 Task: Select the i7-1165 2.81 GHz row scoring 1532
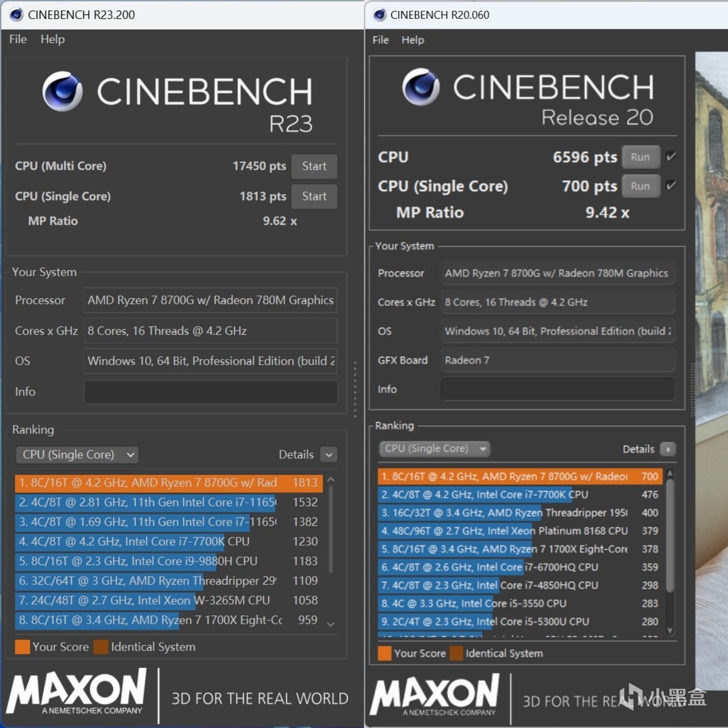169,502
